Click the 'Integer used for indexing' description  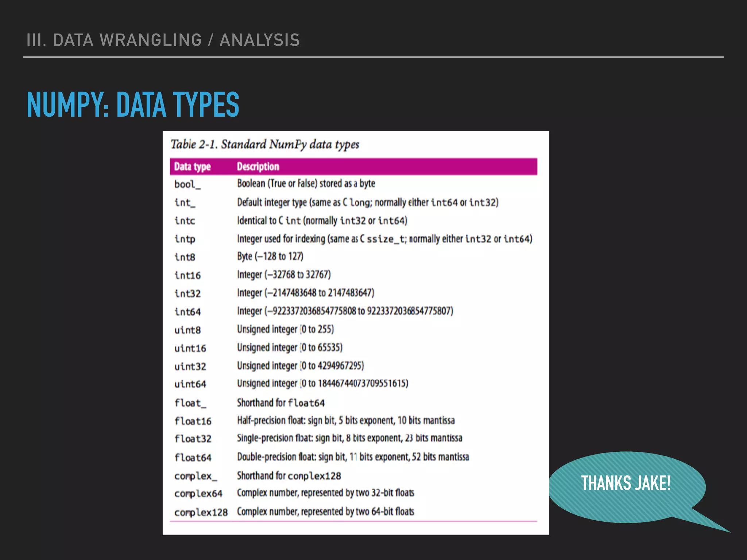click(x=385, y=239)
